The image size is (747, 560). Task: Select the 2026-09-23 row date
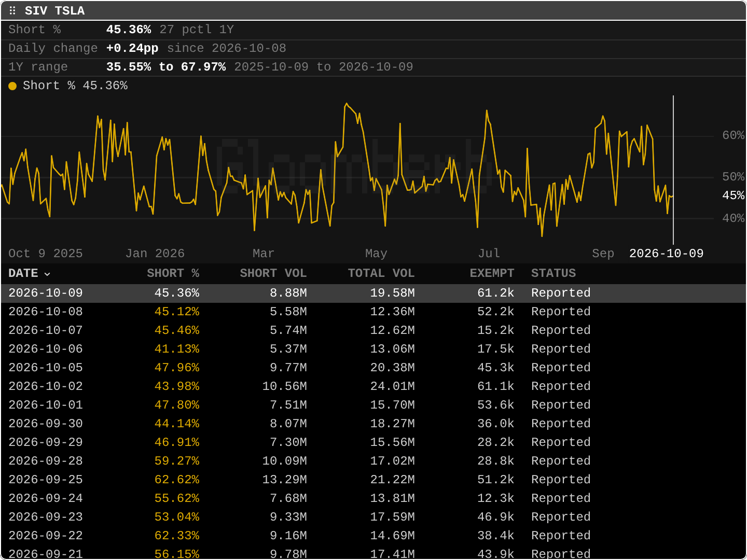(46, 517)
